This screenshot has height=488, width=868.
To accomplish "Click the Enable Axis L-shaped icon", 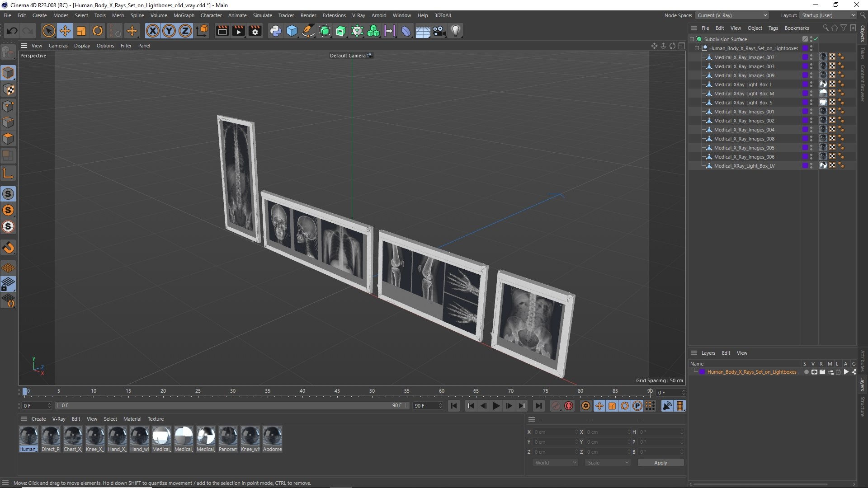I will [8, 173].
